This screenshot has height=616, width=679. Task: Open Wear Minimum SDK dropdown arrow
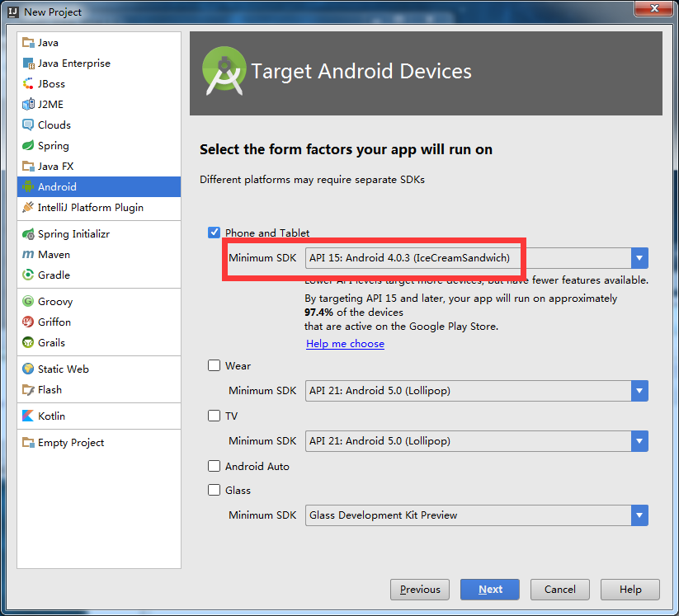pos(639,391)
